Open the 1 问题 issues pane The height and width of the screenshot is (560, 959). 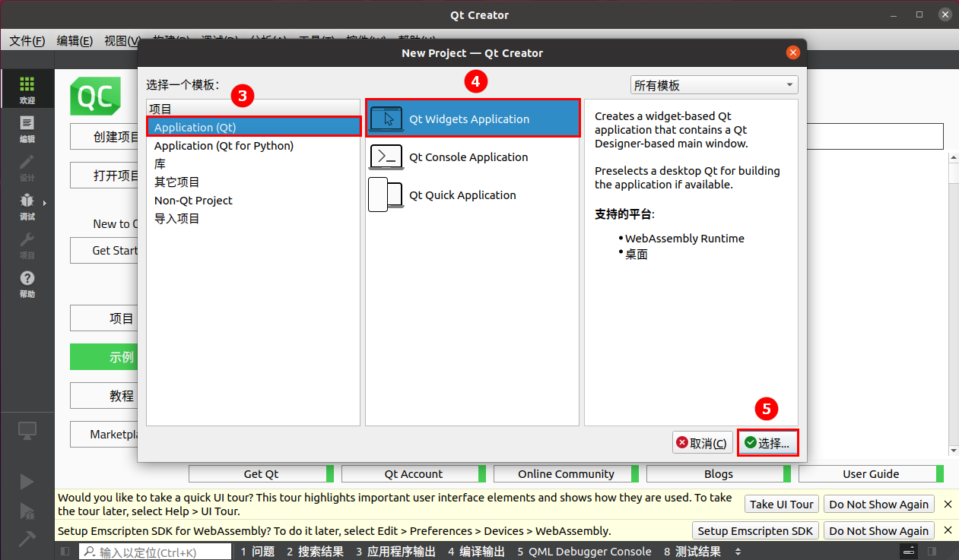coord(257,552)
